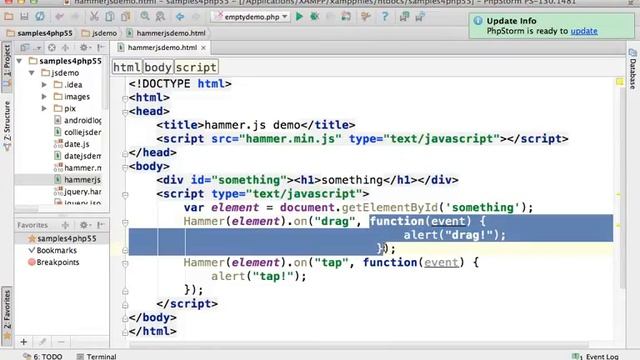Screen dimensions: 640x360
Task: Click the first remote host icon after help
Action: tap(404, 17)
